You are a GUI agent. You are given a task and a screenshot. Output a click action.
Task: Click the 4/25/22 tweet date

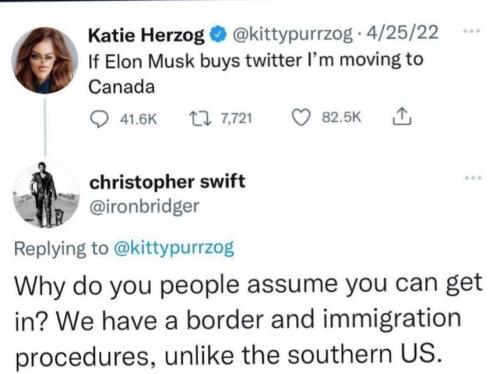pyautogui.click(x=403, y=33)
